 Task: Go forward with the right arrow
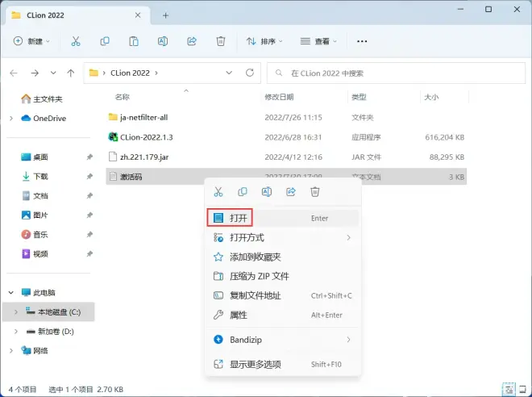click(35, 73)
